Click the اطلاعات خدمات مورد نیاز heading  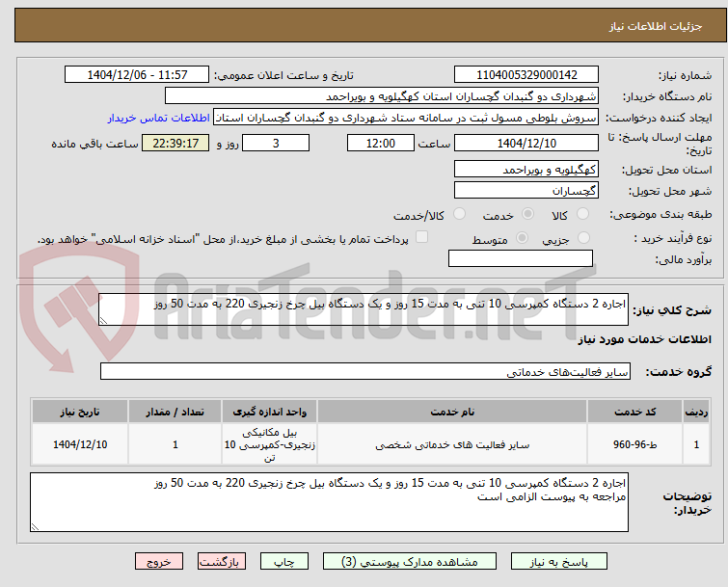click(x=644, y=339)
